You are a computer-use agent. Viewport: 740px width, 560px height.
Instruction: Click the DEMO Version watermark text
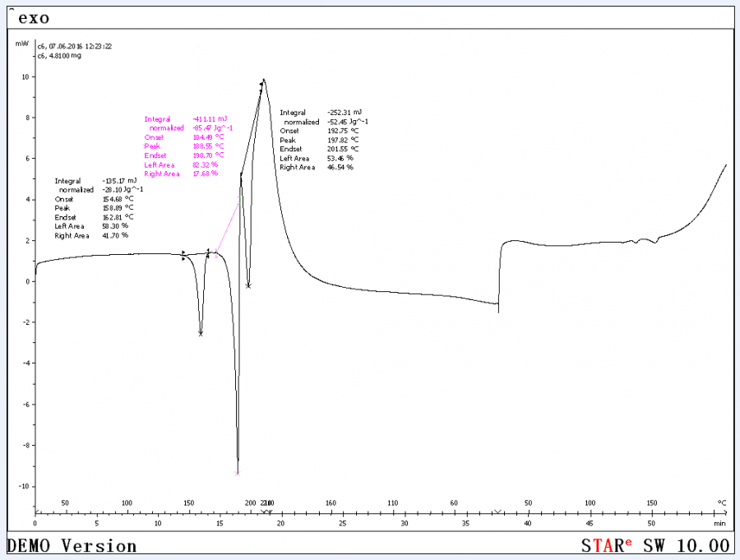pyautogui.click(x=72, y=546)
